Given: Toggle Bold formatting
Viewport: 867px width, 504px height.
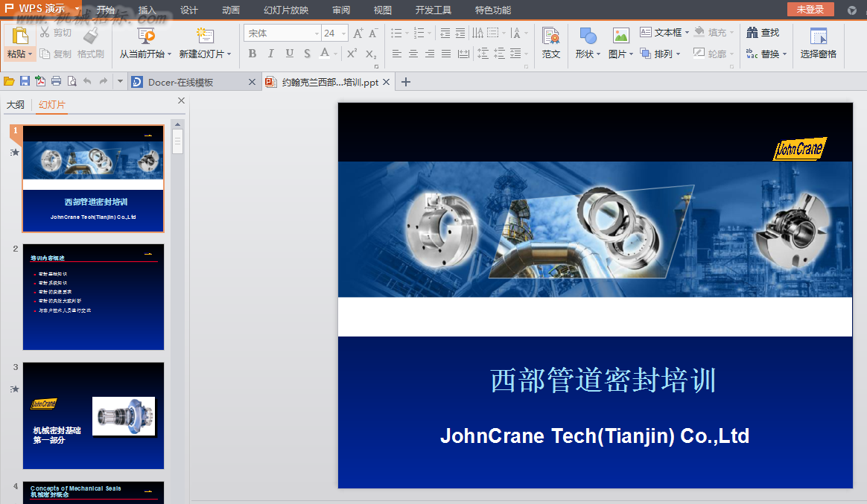Looking at the screenshot, I should [253, 54].
